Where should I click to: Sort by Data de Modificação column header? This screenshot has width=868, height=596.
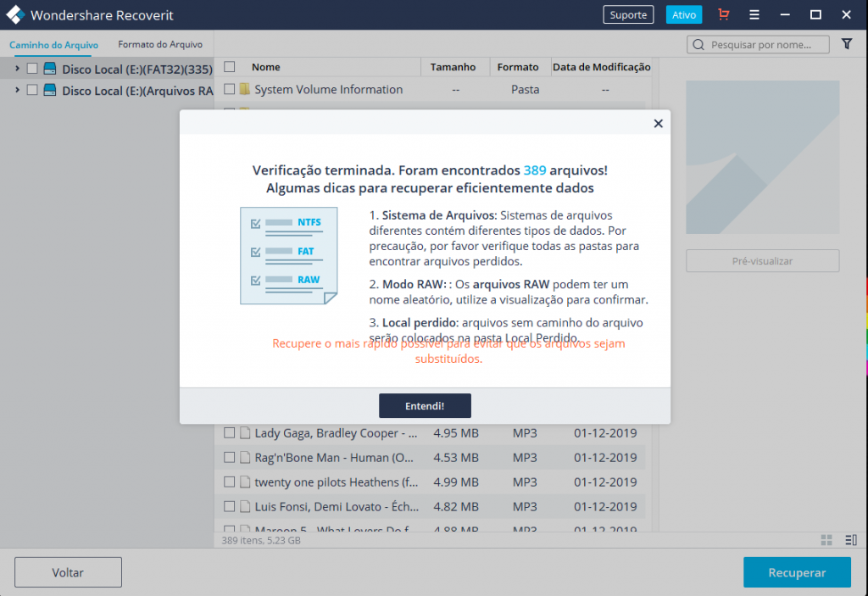point(601,67)
